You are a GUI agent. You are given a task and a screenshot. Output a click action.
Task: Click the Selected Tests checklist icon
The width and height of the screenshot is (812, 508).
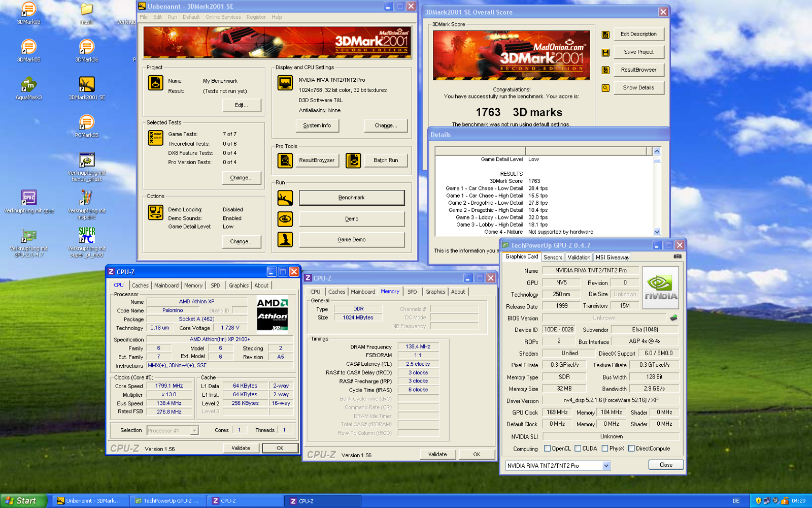coord(155,138)
